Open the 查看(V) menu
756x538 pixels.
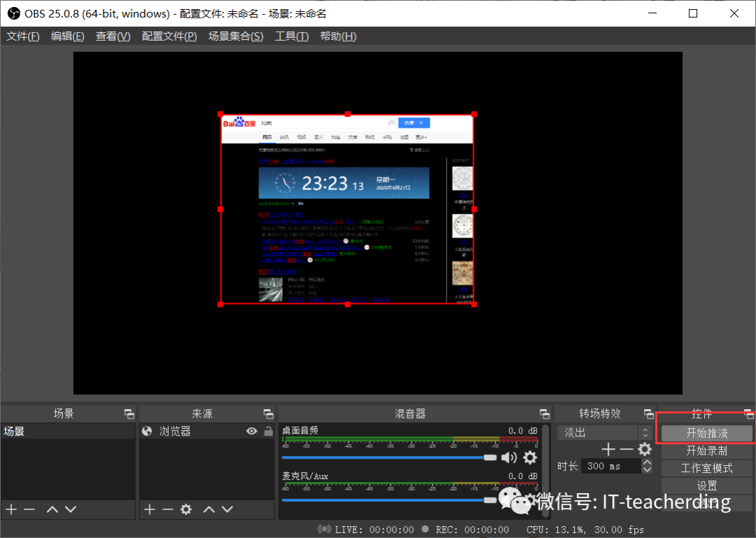point(113,36)
